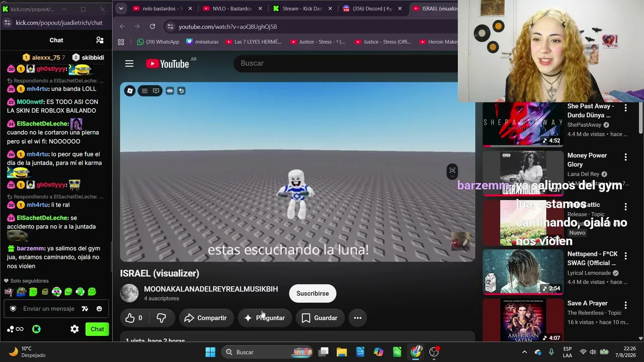Dislike the ISRAEL visualizer video
Viewport: 644px width, 362px height.
[x=162, y=318]
